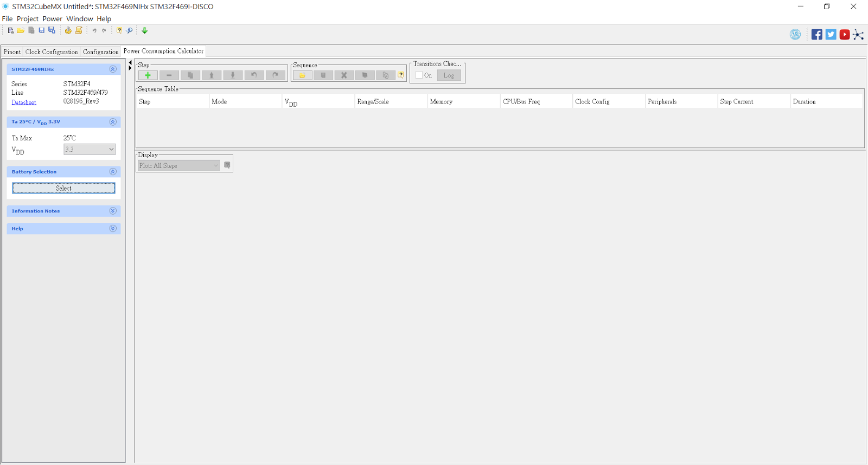The height and width of the screenshot is (465, 868).
Task: Click the Save Project As icon
Action: pos(52,31)
